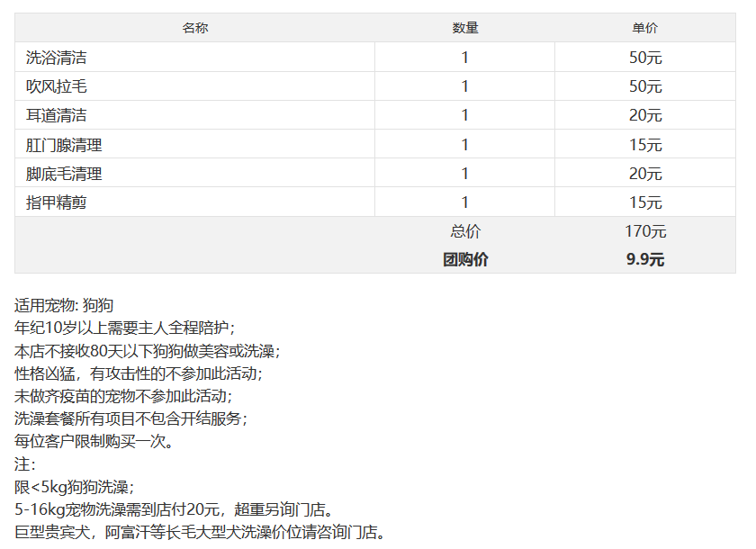Click the 适用宠物: 狗狗 text line
This screenshot has width=756, height=549.
click(x=64, y=305)
